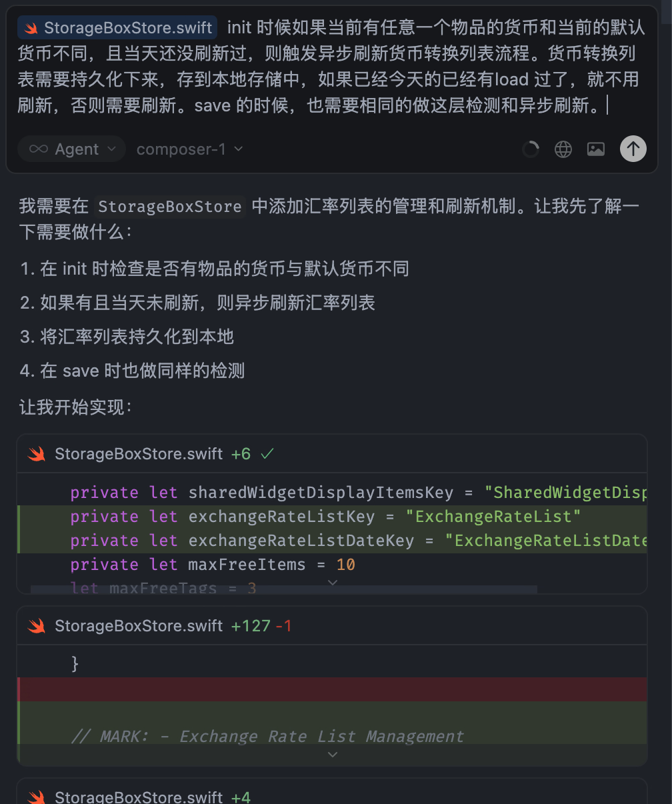The image size is (672, 804).
Task: Click the infinity icon in the Agent pill
Action: [39, 149]
